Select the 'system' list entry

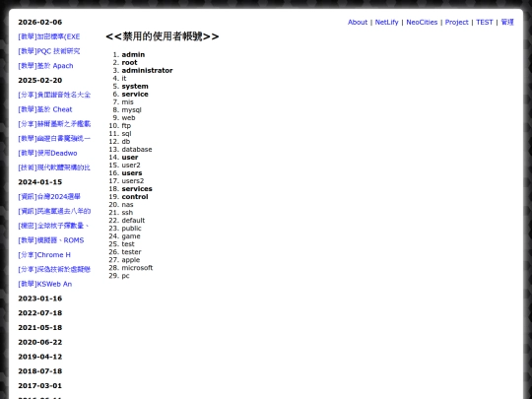pos(135,86)
